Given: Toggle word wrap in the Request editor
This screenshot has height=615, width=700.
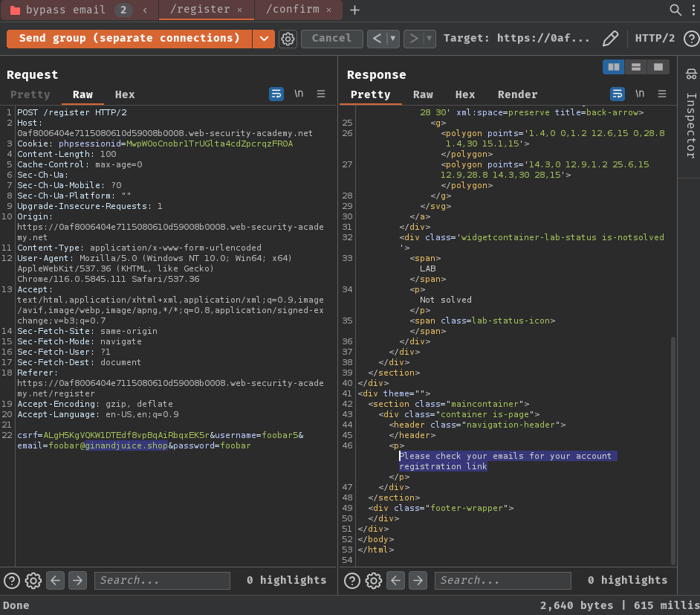Looking at the screenshot, I should (276, 94).
